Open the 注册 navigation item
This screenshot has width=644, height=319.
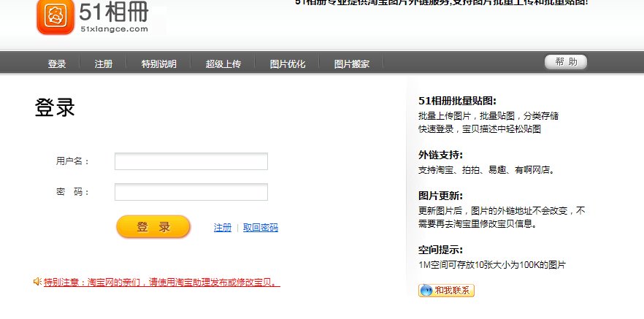click(x=104, y=64)
